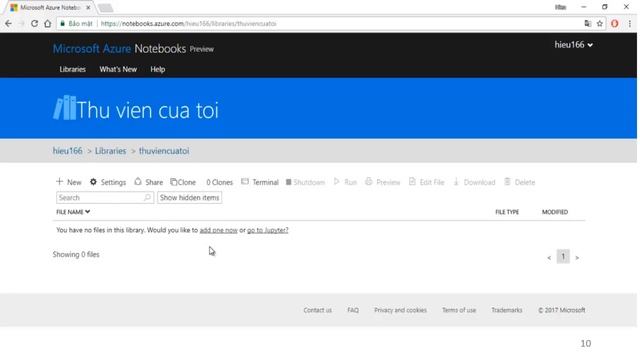Open the Libraries menu
Image resolution: width=640 pixels, height=360 pixels.
pos(73,69)
